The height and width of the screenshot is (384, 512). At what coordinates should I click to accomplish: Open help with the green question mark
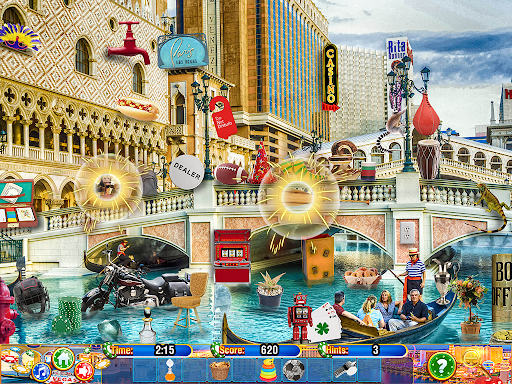click(442, 366)
